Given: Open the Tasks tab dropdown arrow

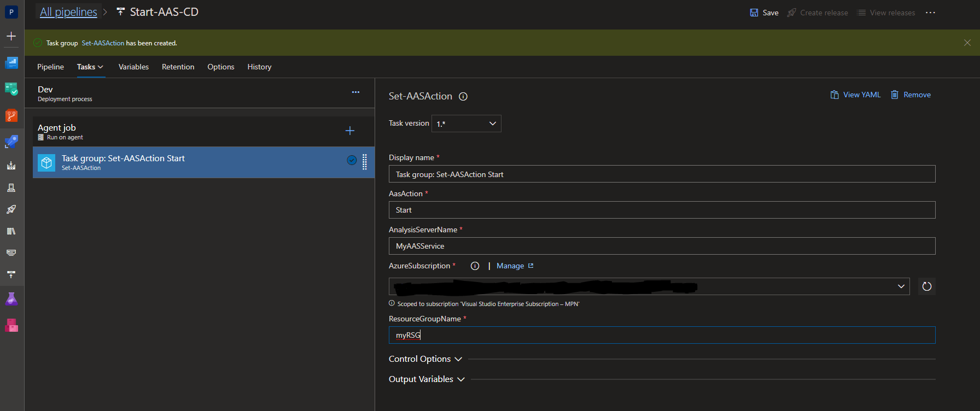Looking at the screenshot, I should click(x=101, y=67).
